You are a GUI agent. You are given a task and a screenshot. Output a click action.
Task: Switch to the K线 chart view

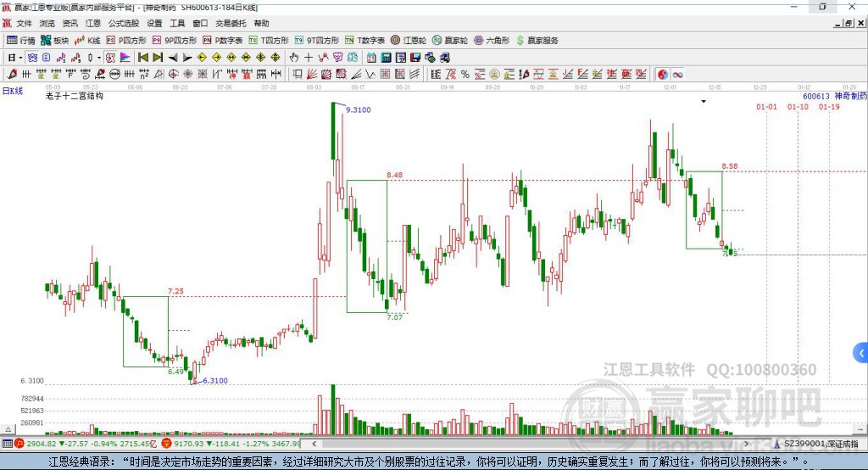[x=87, y=41]
